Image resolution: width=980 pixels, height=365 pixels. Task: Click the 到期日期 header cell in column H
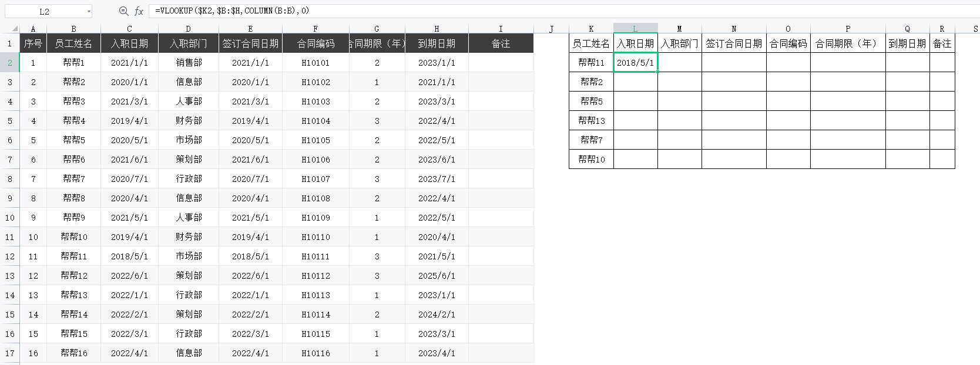click(x=437, y=43)
